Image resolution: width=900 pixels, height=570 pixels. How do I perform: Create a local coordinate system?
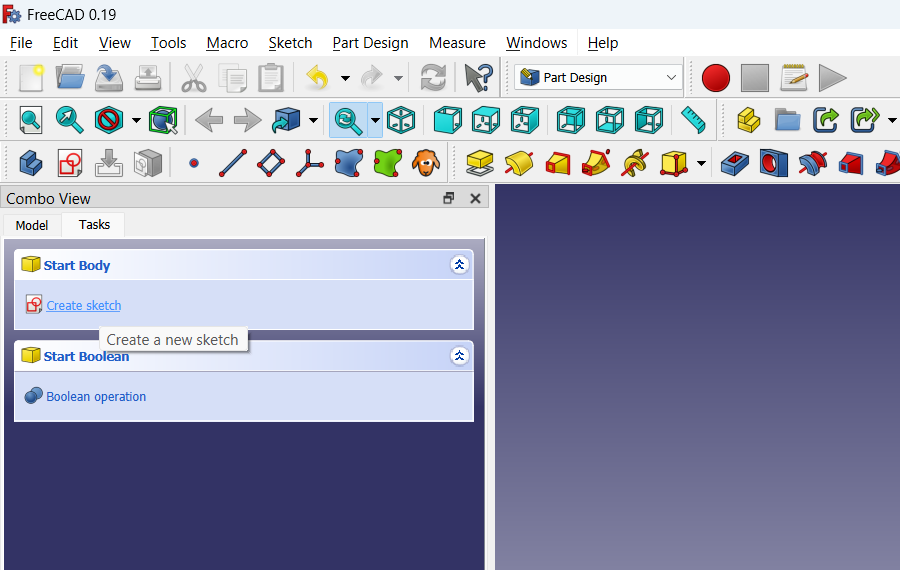click(310, 163)
